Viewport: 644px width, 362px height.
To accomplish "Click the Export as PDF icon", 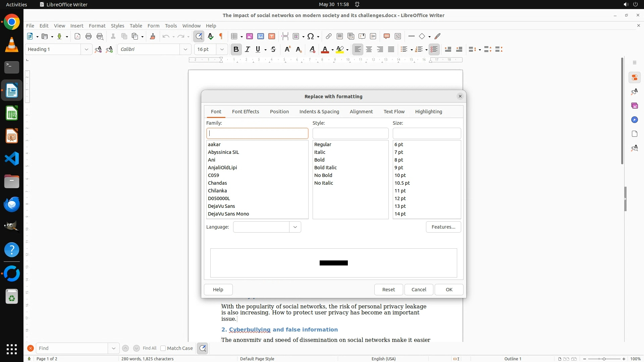I will 77,36.
